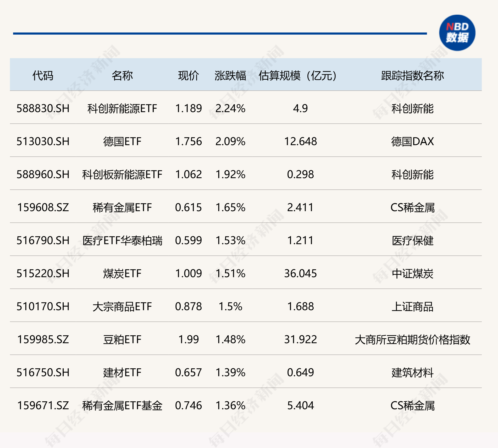Click the 估算规模(亿元) column header

297,75
